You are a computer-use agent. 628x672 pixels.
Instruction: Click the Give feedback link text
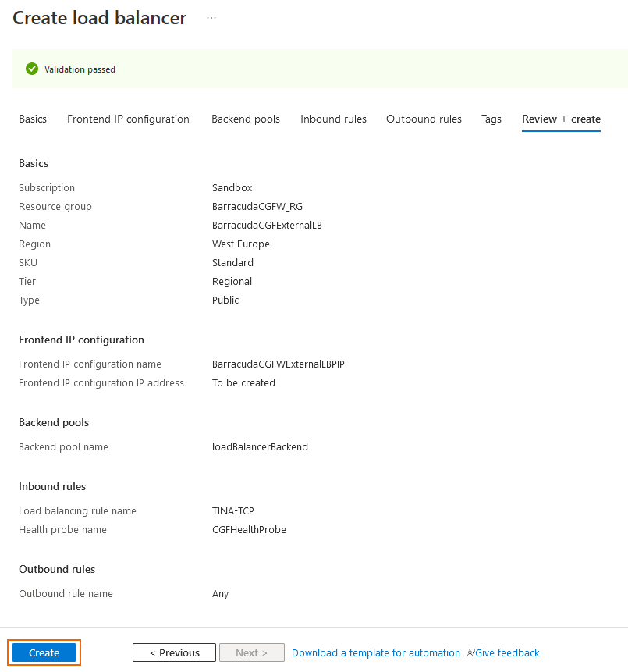(507, 652)
